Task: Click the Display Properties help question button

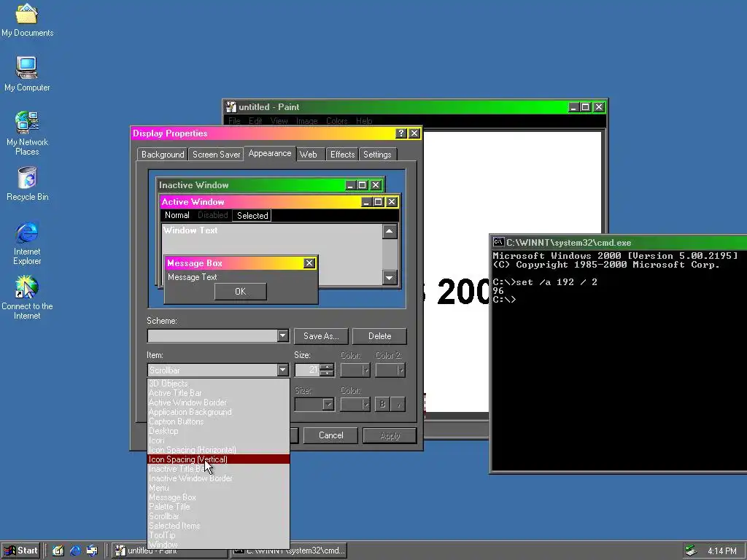Action: (x=401, y=133)
